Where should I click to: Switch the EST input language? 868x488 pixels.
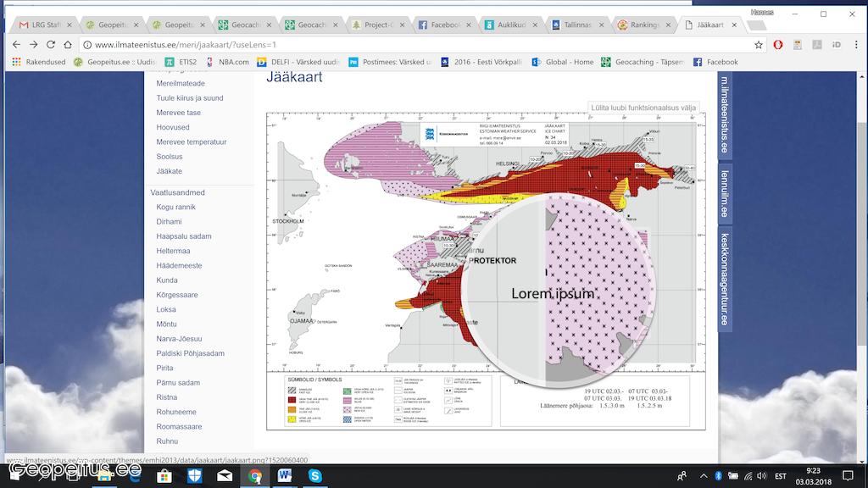[x=781, y=476]
